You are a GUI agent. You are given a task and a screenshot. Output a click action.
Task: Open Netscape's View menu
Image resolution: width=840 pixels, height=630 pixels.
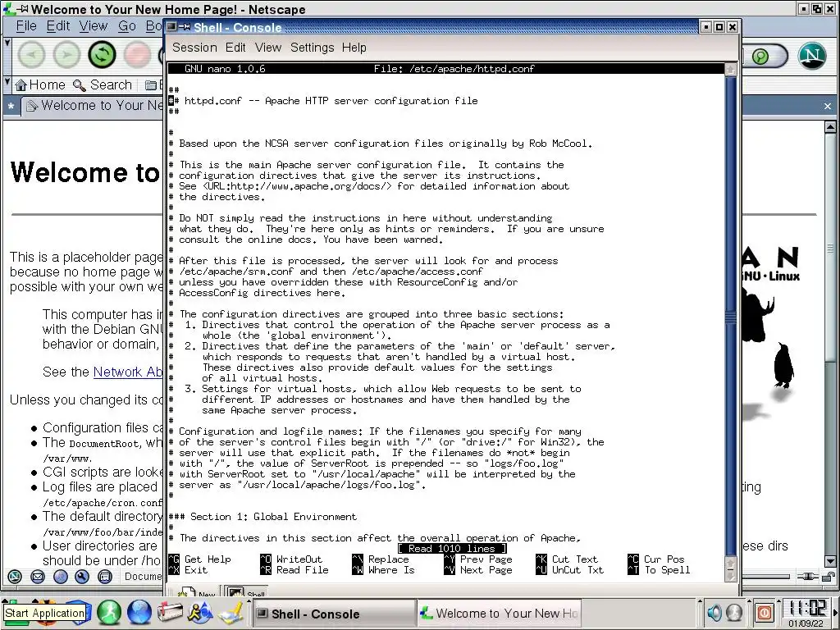94,26
